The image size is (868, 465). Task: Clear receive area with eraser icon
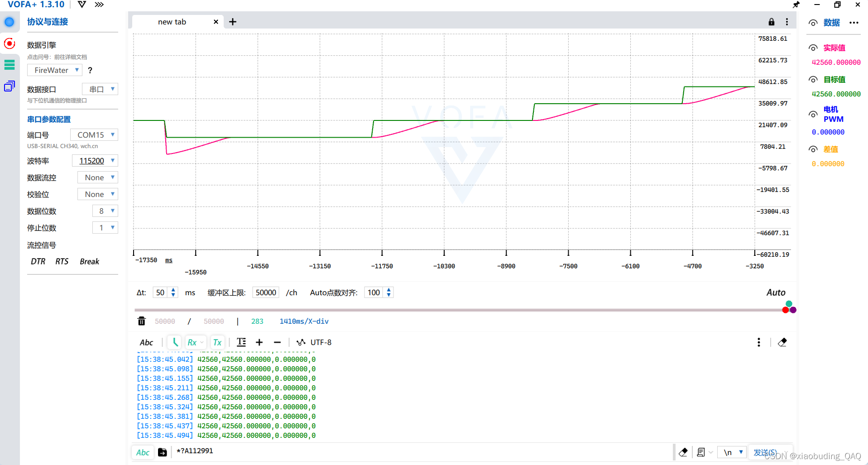pos(782,342)
